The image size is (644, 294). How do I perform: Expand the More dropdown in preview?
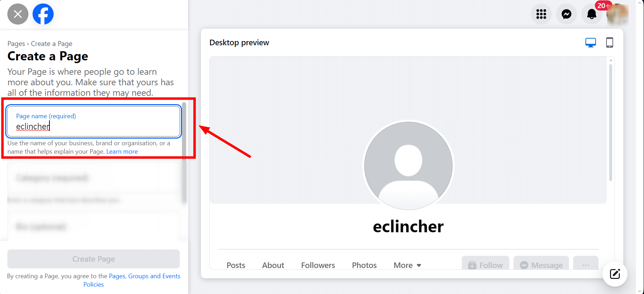click(x=407, y=265)
